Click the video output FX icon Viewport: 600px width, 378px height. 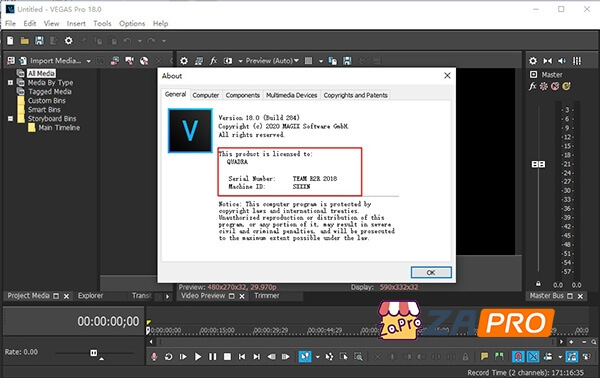pos(214,61)
